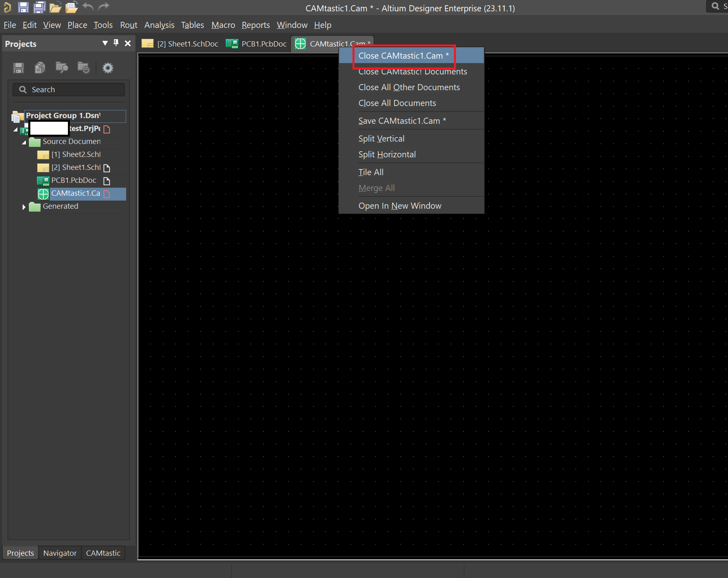Click the Search field in Projects panel
Image resolution: width=728 pixels, height=578 pixels.
[69, 90]
